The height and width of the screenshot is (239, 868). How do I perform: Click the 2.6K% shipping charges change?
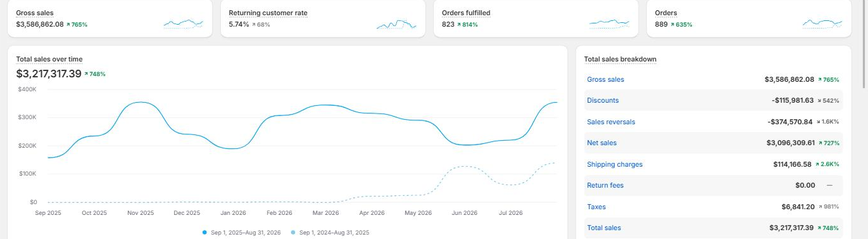(x=828, y=164)
